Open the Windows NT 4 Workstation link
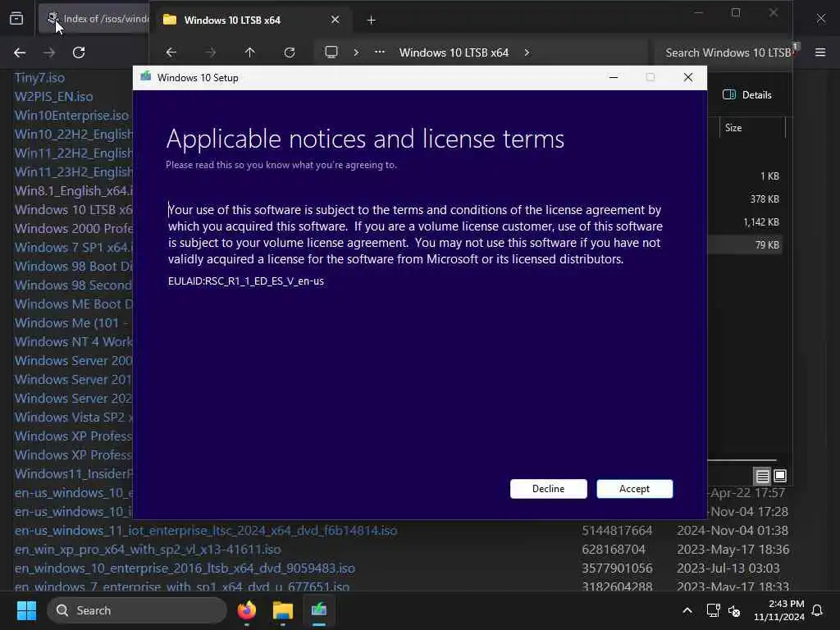The width and height of the screenshot is (840, 630). point(73,342)
